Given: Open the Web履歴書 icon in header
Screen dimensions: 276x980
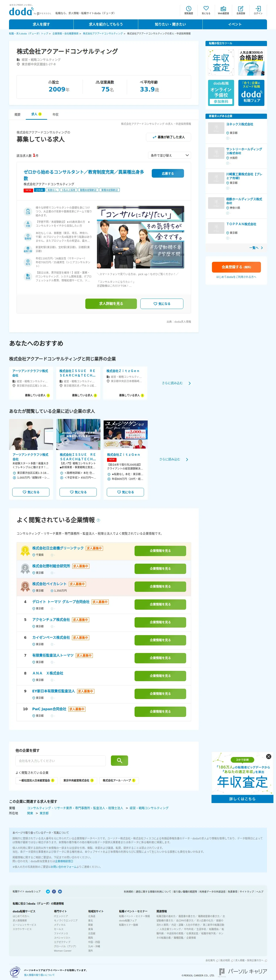Looking at the screenshot, I should [x=223, y=10].
